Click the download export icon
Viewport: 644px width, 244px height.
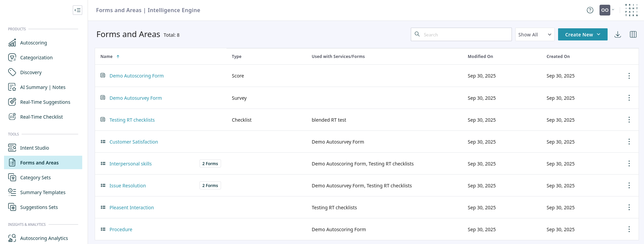click(x=617, y=34)
